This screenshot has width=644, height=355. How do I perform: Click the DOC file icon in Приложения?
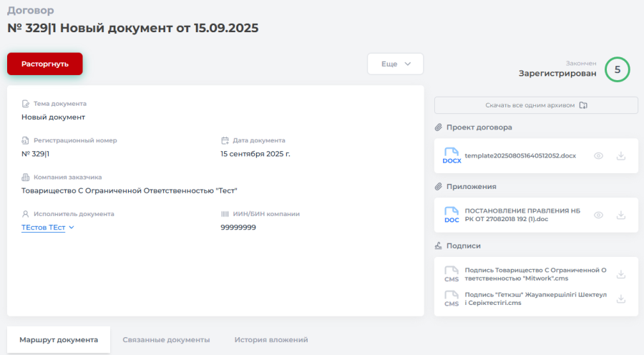pyautogui.click(x=452, y=215)
